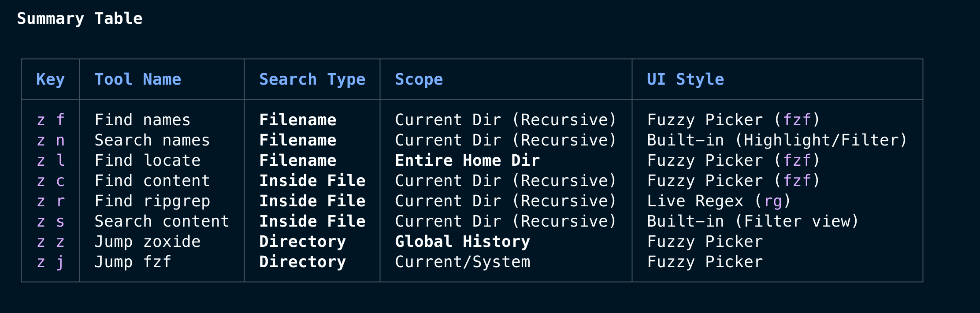Click the 'Scope' column header
This screenshot has width=980, height=313.
(419, 79)
